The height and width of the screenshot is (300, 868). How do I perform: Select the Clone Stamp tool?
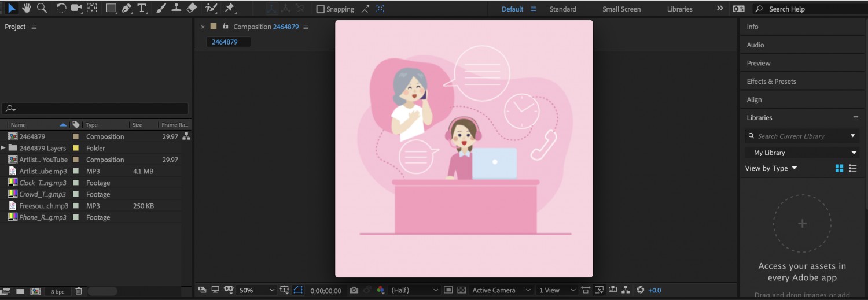point(176,8)
